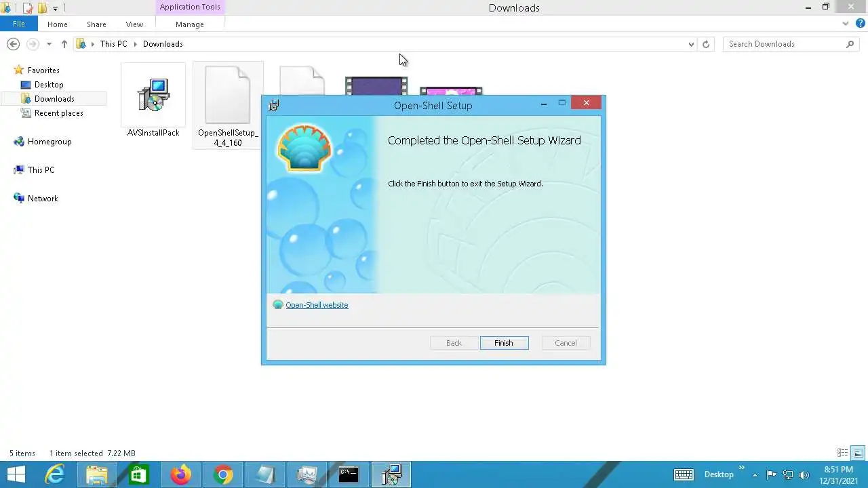Expand the chevron after This PC breadcrumb

click(135, 44)
